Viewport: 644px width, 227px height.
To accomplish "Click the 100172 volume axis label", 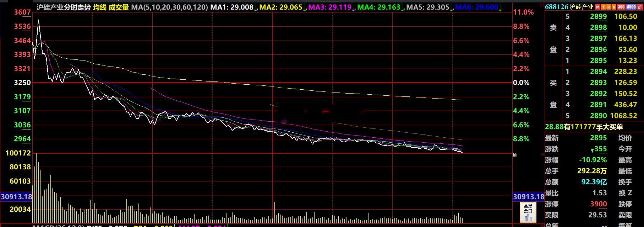I will pos(18,153).
